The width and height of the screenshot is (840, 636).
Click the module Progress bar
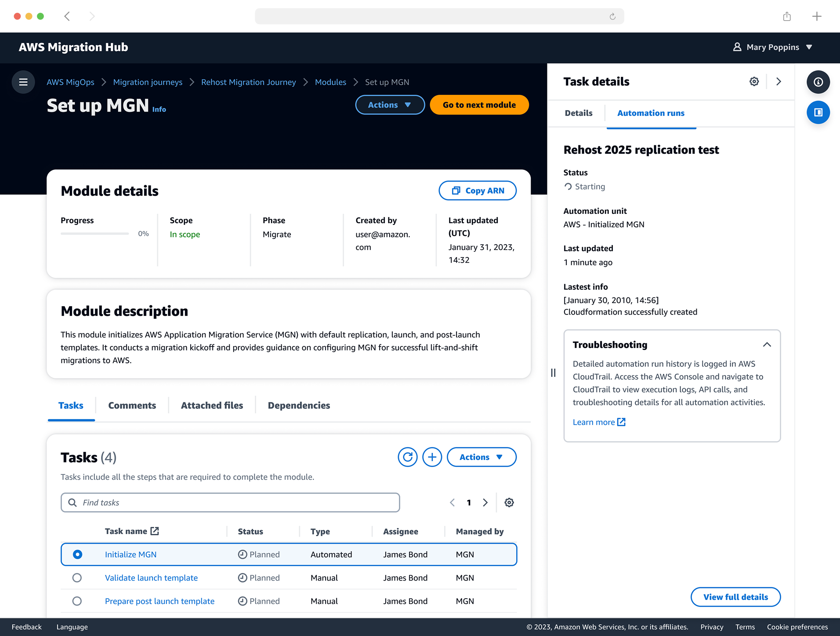pos(94,234)
